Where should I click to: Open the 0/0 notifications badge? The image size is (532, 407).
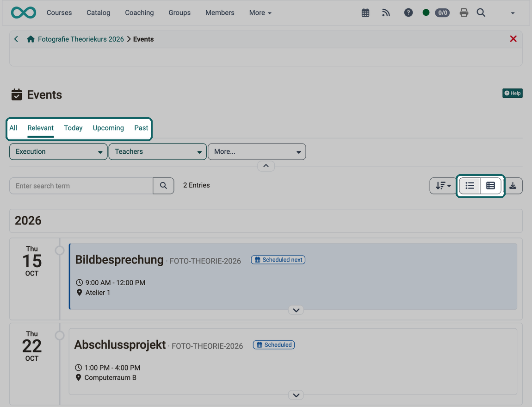point(442,13)
